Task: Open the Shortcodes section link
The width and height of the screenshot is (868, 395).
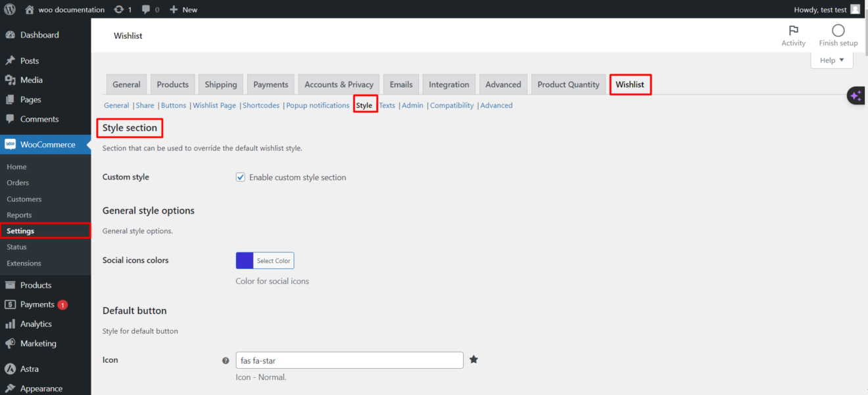Action: point(261,105)
